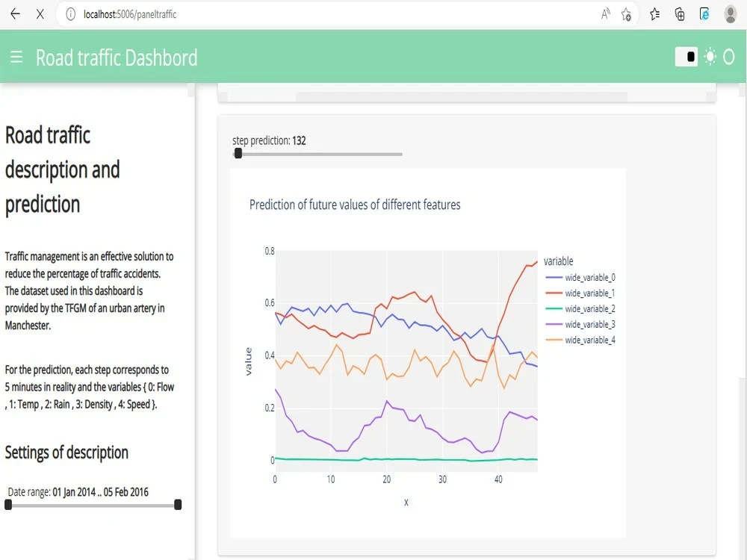
Task: Open the browser Favorites list icon
Action: click(x=654, y=13)
